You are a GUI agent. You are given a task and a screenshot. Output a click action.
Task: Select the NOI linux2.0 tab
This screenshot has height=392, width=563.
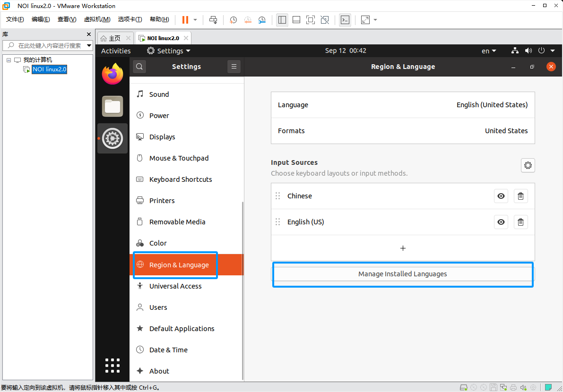[x=163, y=38]
